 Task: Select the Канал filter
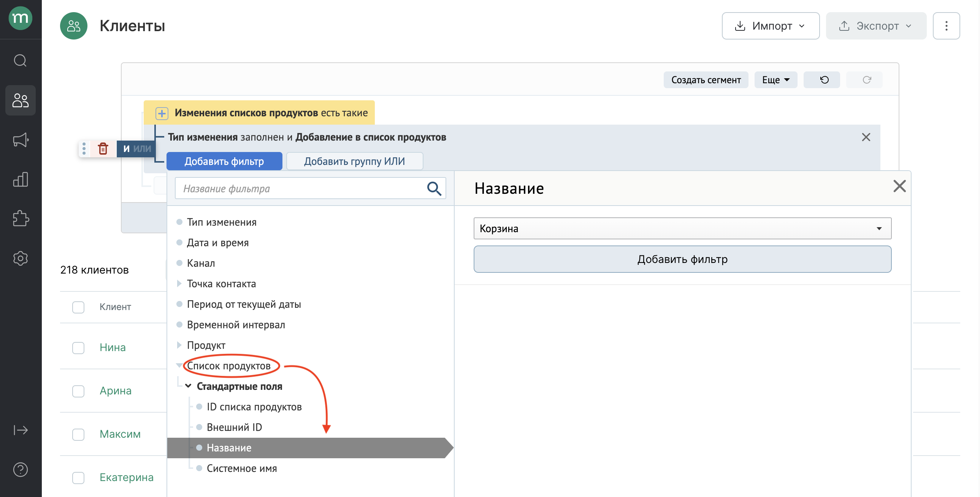coord(201,264)
